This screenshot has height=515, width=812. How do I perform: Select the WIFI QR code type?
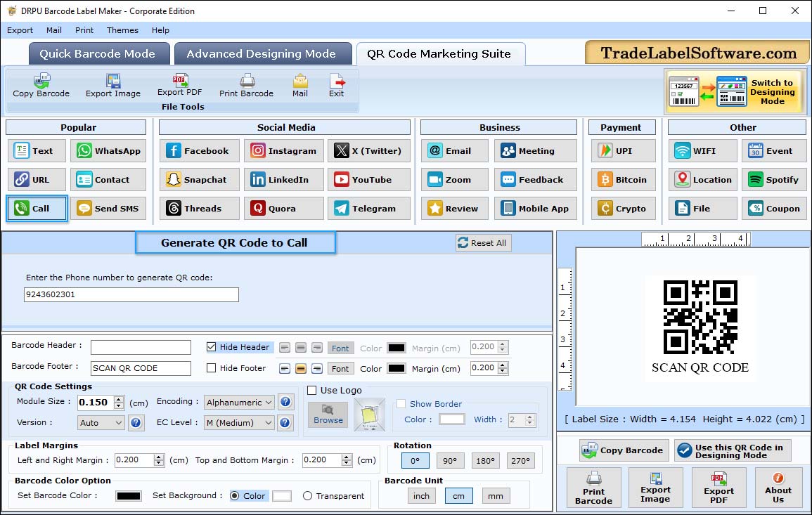click(703, 150)
